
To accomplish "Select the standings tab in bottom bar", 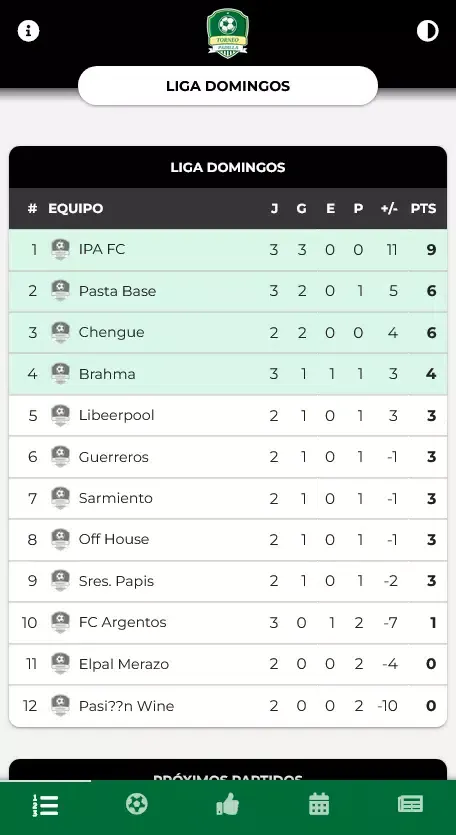I will (x=46, y=805).
